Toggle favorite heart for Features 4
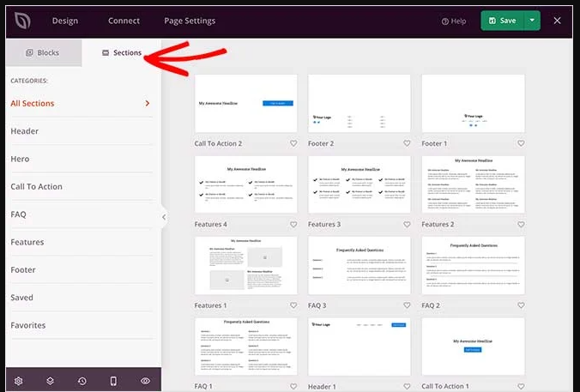Viewport: 580px width, 392px height. [x=293, y=225]
